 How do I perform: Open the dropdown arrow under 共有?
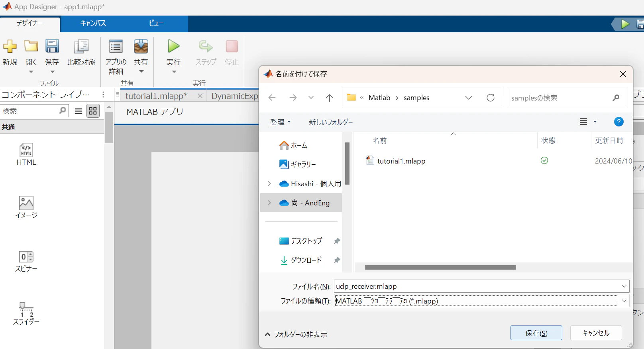[141, 72]
